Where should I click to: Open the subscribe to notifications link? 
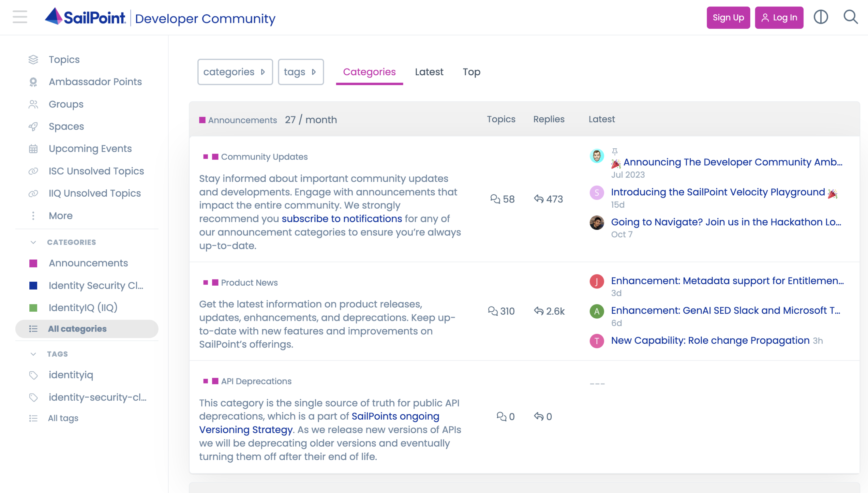[x=342, y=218]
